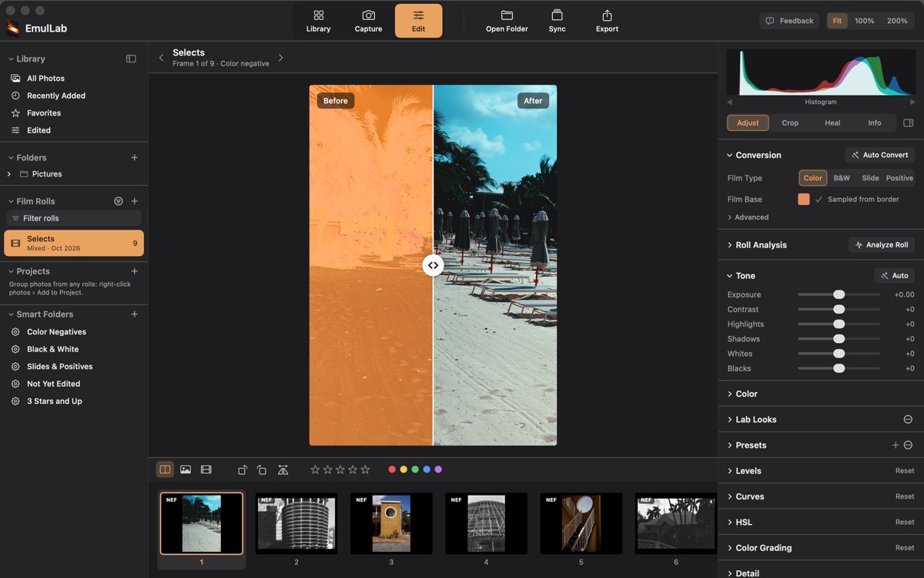Set zoom to Fit
The width and height of the screenshot is (924, 578).
tap(837, 21)
